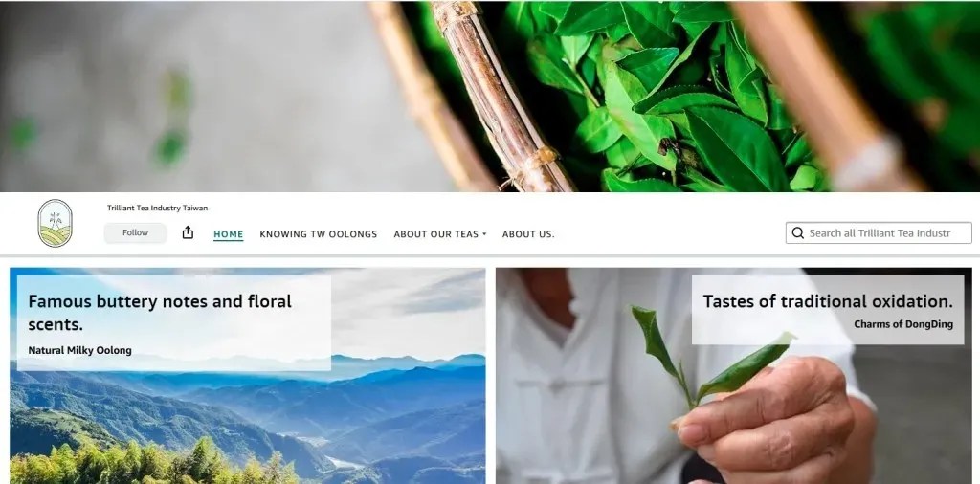Click the ABOUT OUR TEAS dropdown arrow
The width and height of the screenshot is (980, 484).
point(484,234)
